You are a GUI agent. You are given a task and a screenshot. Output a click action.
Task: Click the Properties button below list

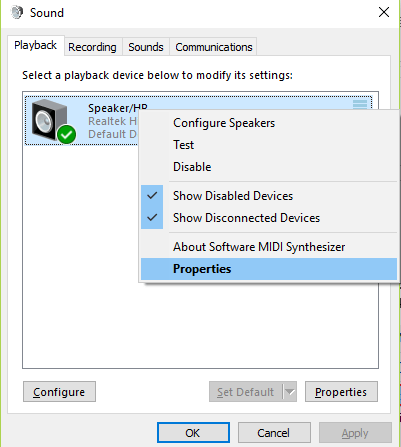pyautogui.click(x=341, y=392)
